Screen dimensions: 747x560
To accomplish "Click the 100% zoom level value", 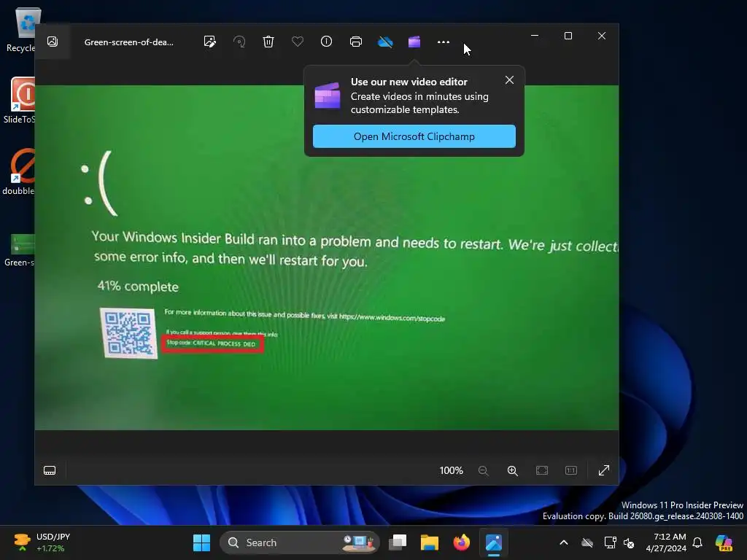I will click(451, 470).
